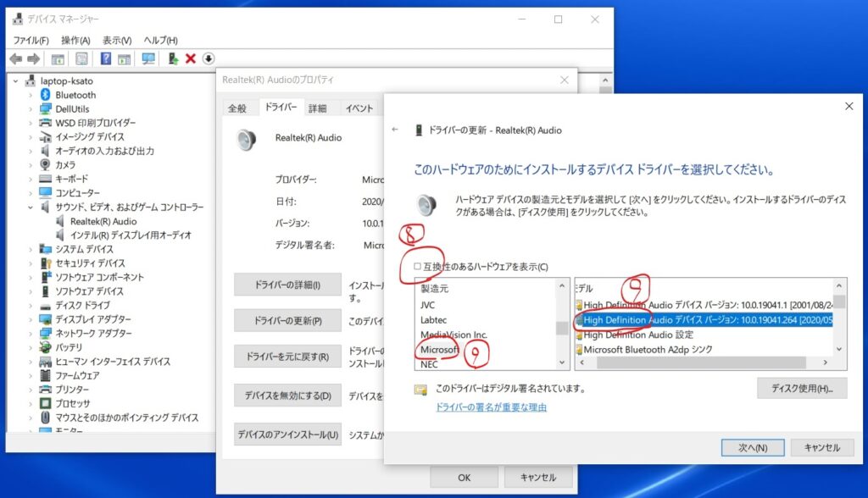The width and height of the screenshot is (868, 498).
Task: Click the Forward arrow toolbar icon in Device Manager
Action: (x=34, y=58)
